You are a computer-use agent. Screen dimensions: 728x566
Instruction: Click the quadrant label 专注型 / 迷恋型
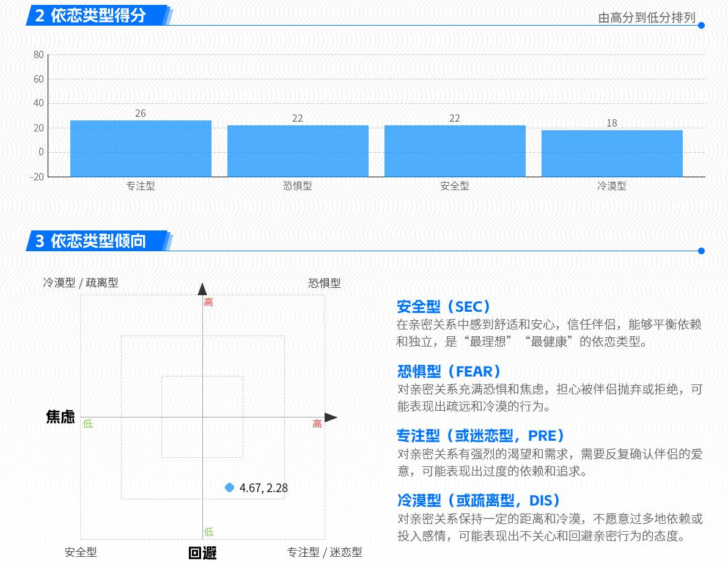[325, 552]
